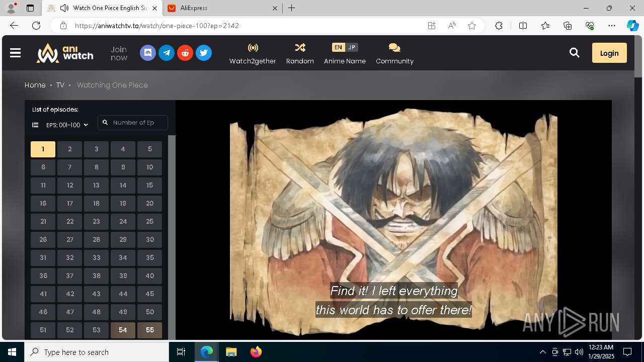
Task: Open Watch2gether
Action: tap(253, 53)
